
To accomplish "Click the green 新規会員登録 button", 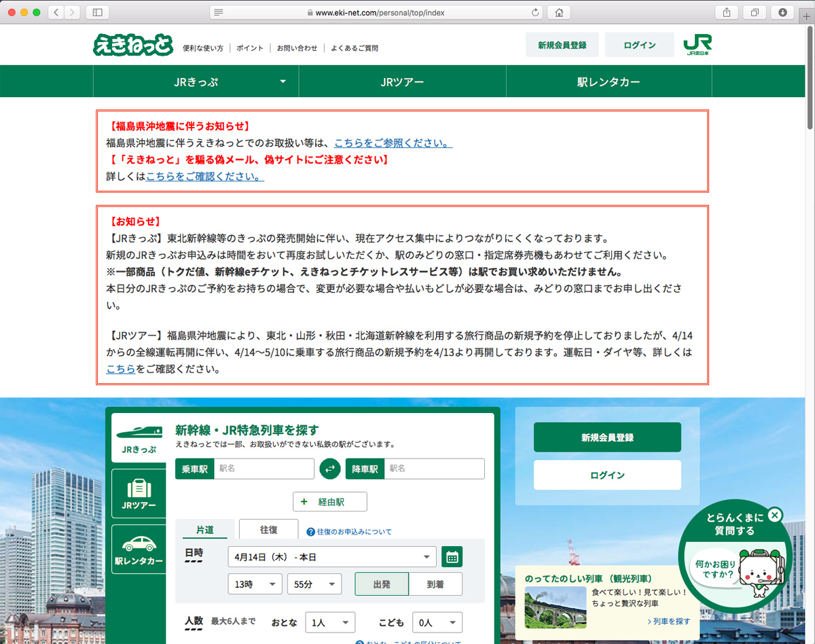I will pyautogui.click(x=607, y=437).
